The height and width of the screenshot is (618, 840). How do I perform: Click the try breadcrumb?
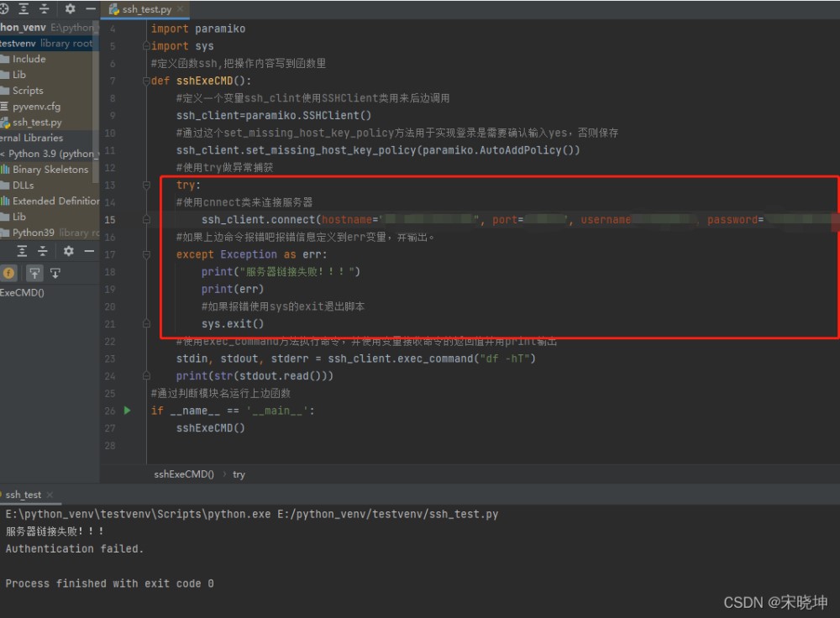(239, 474)
